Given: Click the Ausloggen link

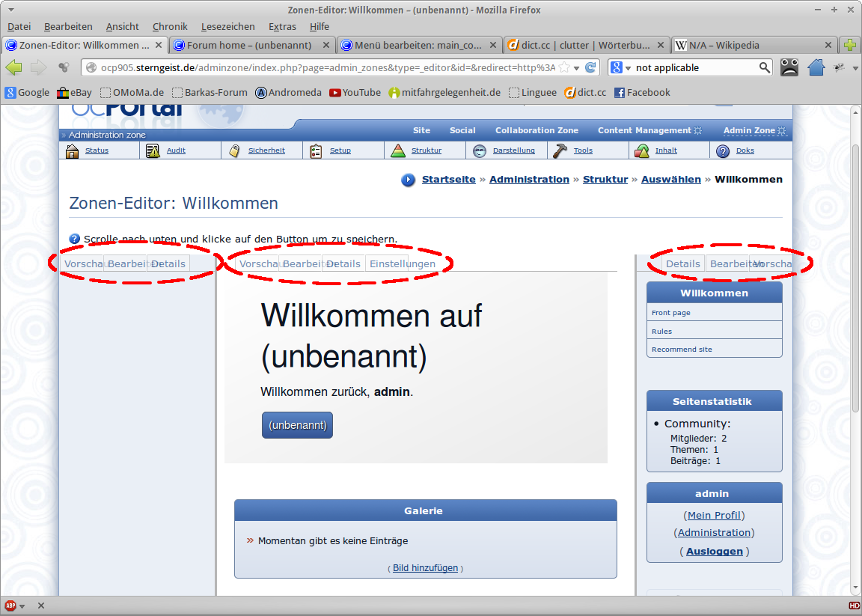Looking at the screenshot, I should pos(715,551).
